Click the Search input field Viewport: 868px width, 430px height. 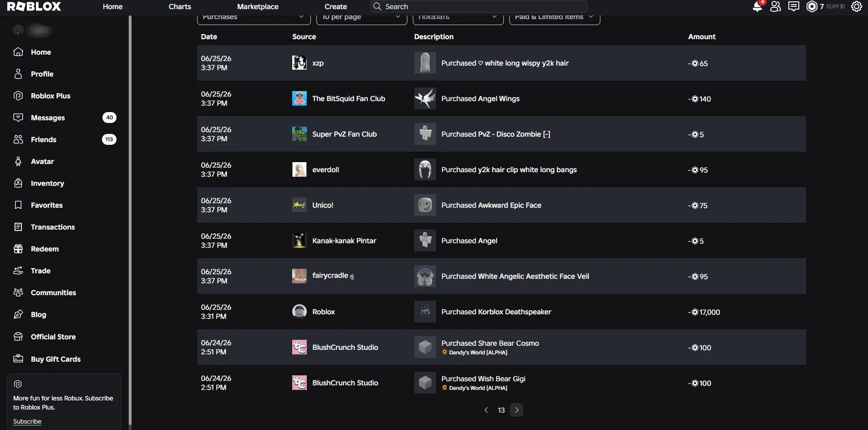(x=479, y=6)
